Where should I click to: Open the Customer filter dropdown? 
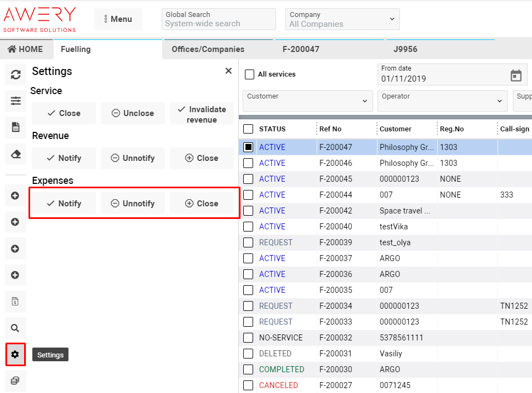[307, 101]
